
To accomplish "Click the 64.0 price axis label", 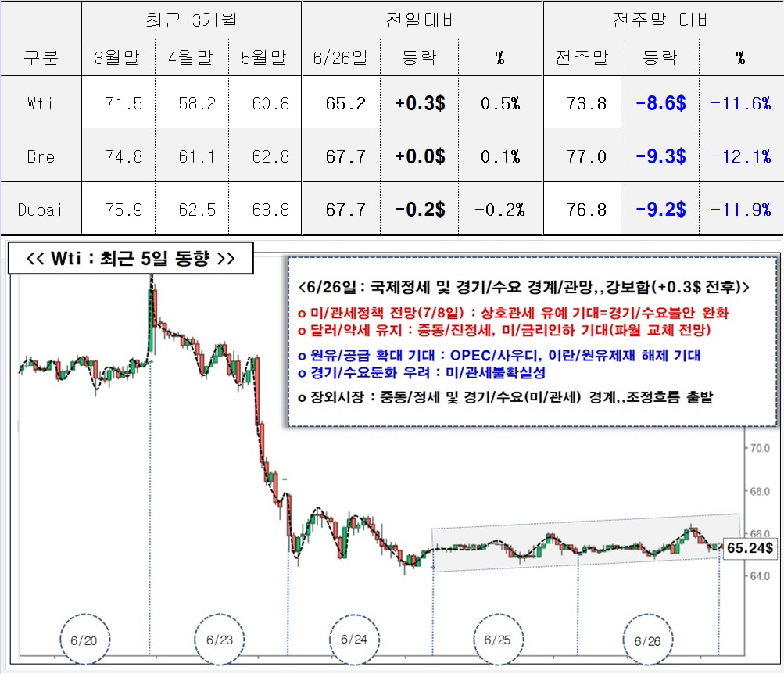I will click(x=760, y=576).
